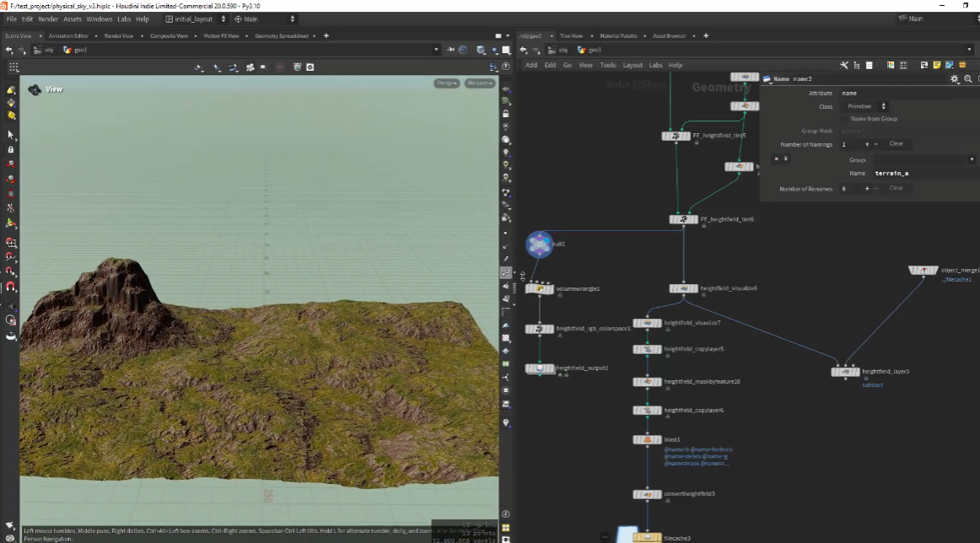The width and height of the screenshot is (980, 543).
Task: Select the filecache3 node
Action: pos(647,537)
